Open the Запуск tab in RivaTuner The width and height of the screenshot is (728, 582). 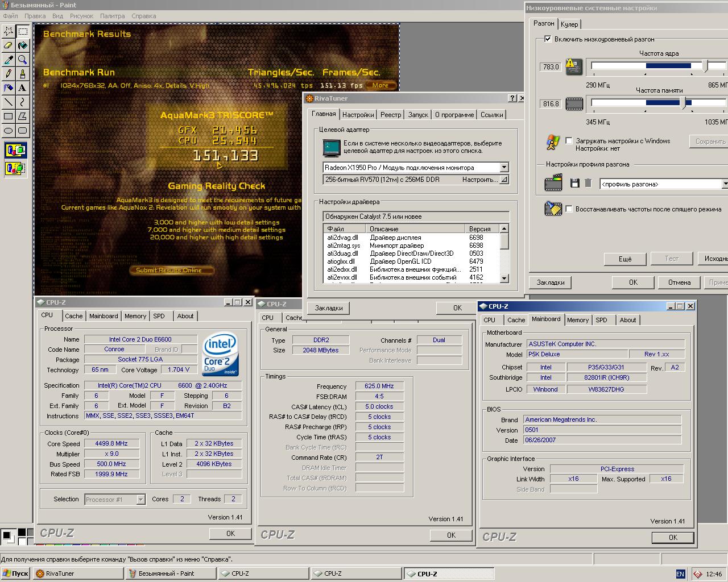click(x=418, y=115)
